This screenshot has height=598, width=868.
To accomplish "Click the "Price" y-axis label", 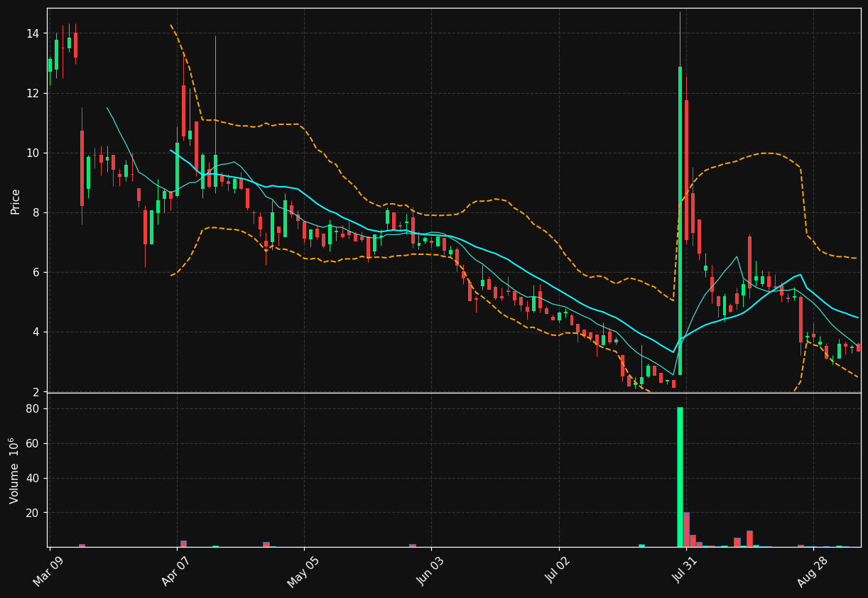I will coord(15,201).
